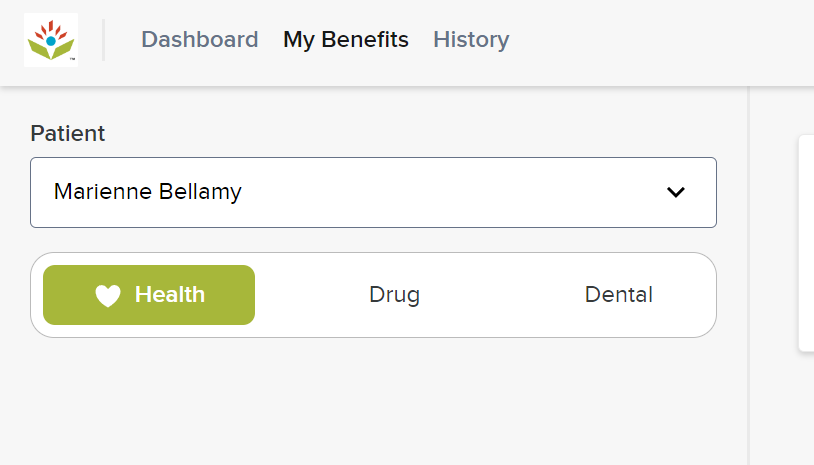This screenshot has height=465, width=814.
Task: Click the History link in header
Action: click(x=471, y=39)
